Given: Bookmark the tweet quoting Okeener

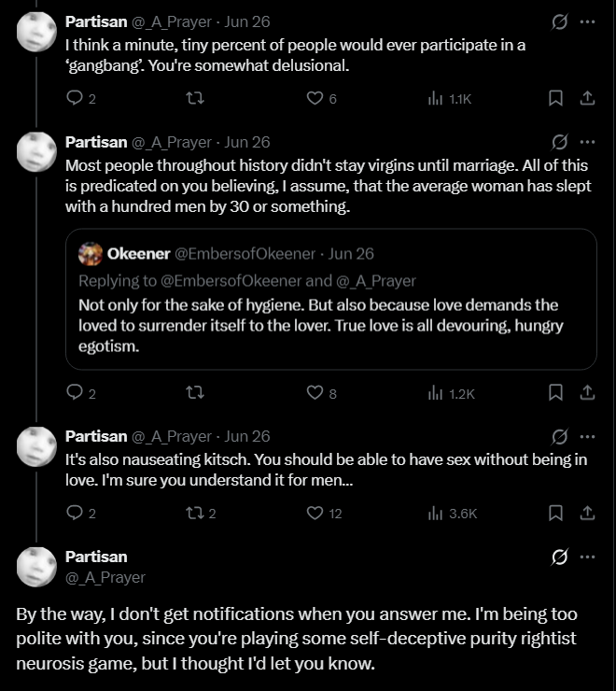Looking at the screenshot, I should coord(555,392).
